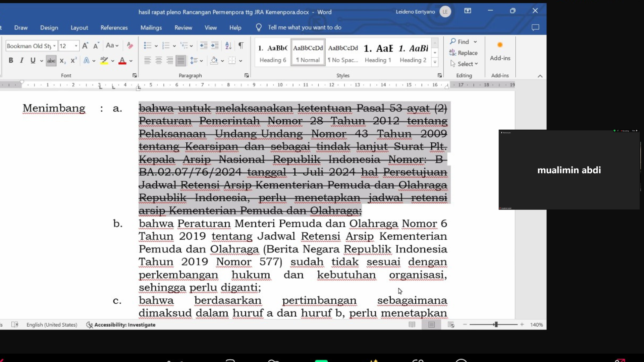This screenshot has height=362, width=644.
Task: Toggle Italic formatting
Action: [x=22, y=61]
